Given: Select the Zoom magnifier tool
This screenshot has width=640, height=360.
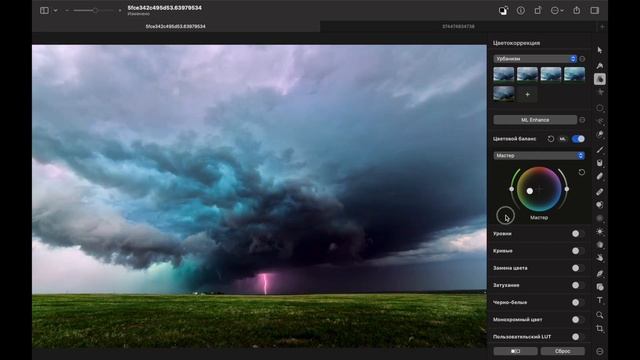Looking at the screenshot, I should pyautogui.click(x=600, y=315).
